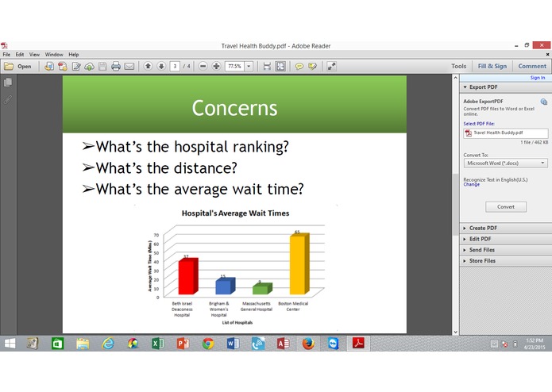Image resolution: width=552 pixels, height=392 pixels.
Task: Open File Explorer from the taskbar
Action: click(83, 344)
